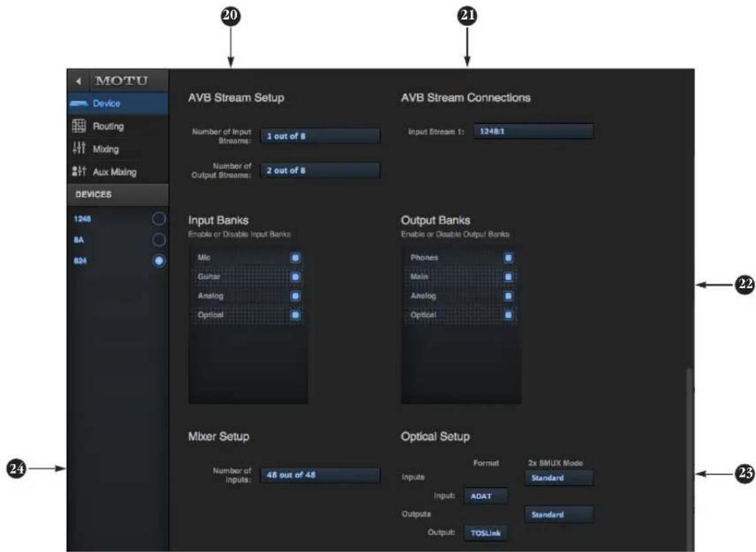The height and width of the screenshot is (552, 756).
Task: Click the 2x SMUX Mode column label
Action: pyautogui.click(x=556, y=463)
